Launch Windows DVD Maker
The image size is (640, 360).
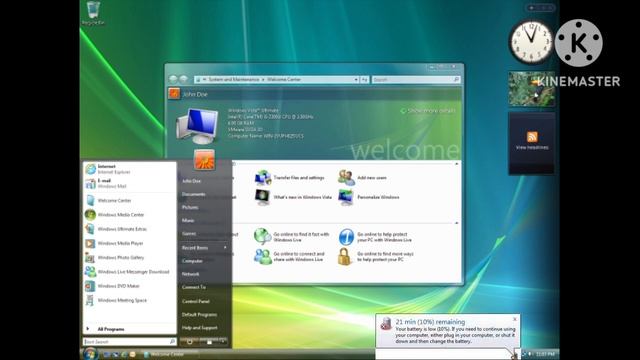(x=129, y=286)
